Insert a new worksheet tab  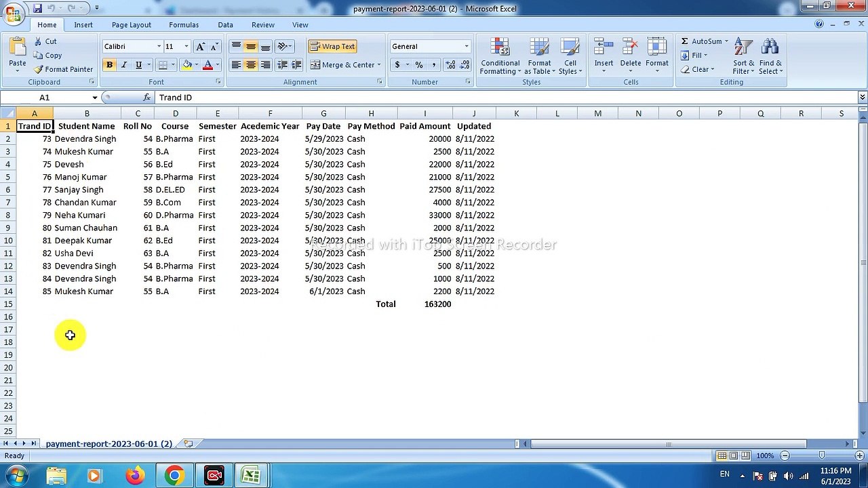(188, 444)
